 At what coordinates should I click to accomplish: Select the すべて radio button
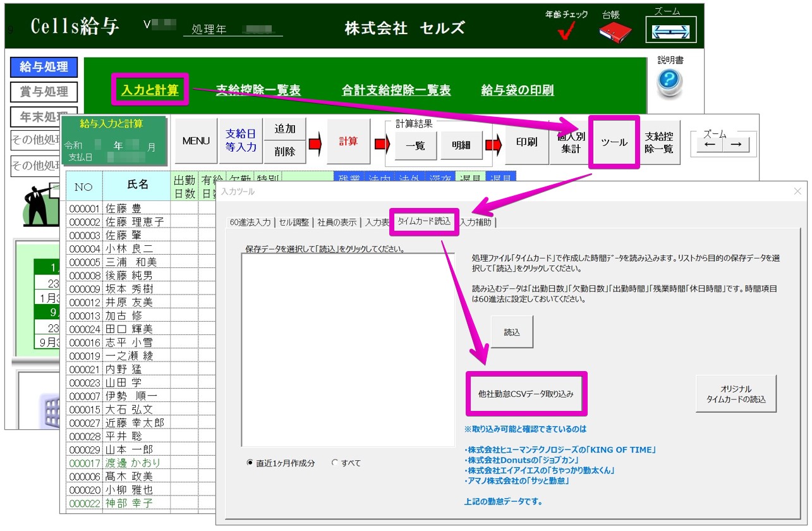pos(335,463)
